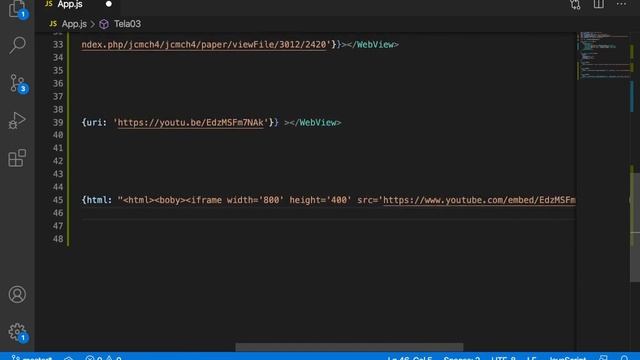Click the closing WebView tag on line 33
The image size is (640, 360).
(372, 44)
